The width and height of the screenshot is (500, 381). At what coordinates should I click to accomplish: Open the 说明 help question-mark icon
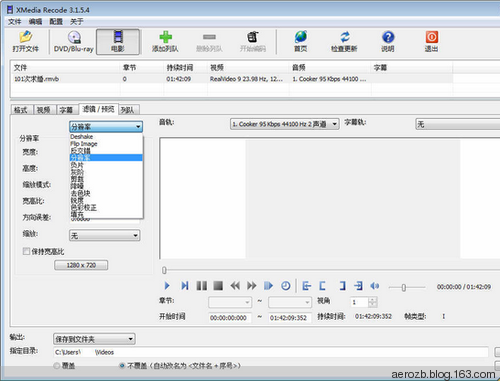[x=388, y=37]
